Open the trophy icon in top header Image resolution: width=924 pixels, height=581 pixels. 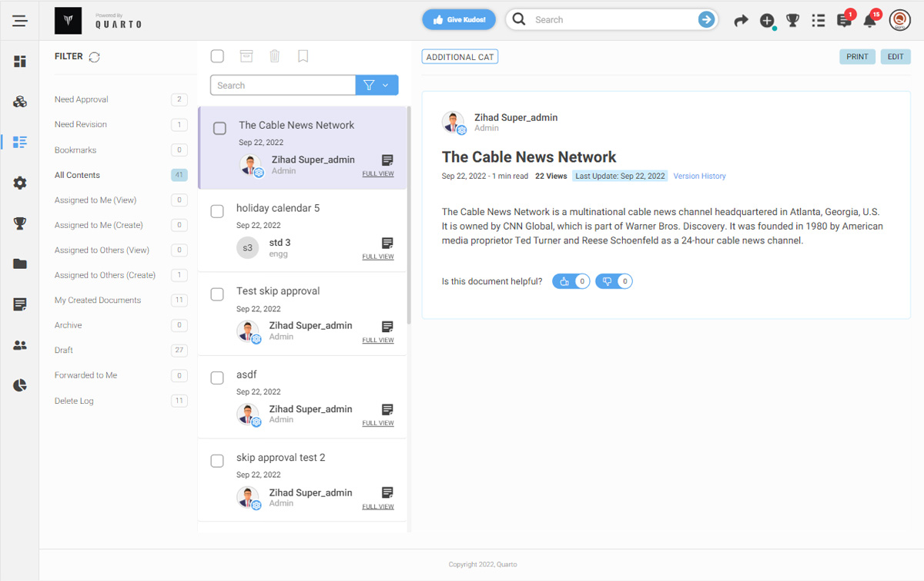(792, 21)
